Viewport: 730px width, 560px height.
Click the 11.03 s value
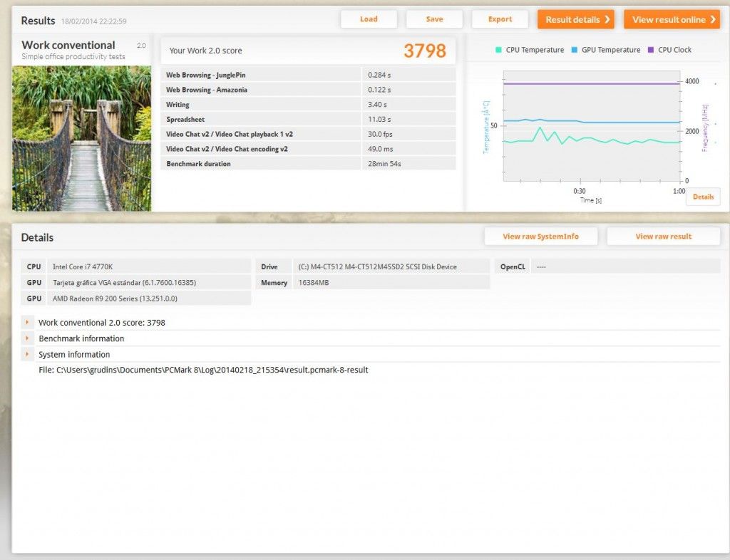379,120
